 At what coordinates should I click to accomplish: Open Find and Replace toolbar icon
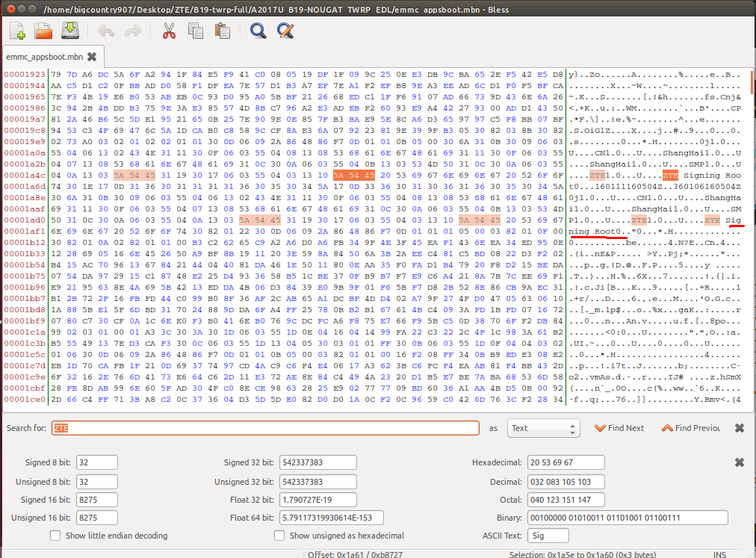(285, 31)
